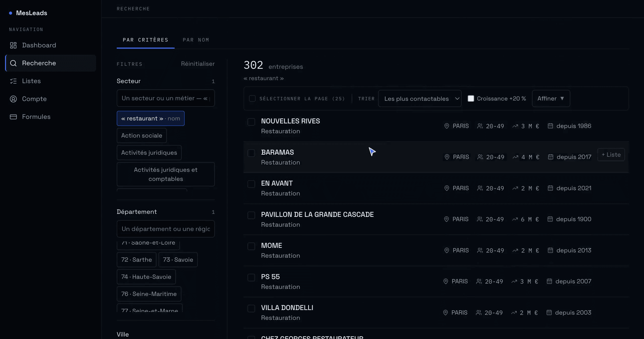
Task: Click the « restaurant » query label under results
Action: click(264, 78)
